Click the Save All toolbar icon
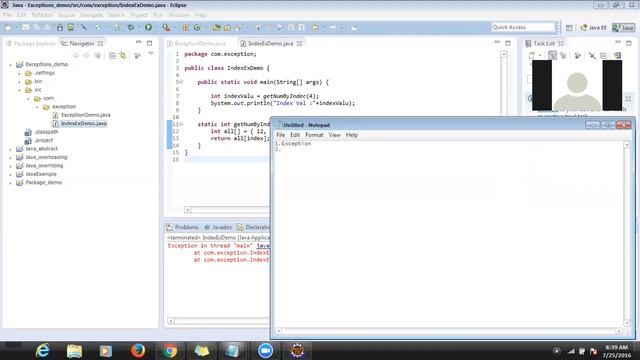640x360 pixels. point(36,27)
